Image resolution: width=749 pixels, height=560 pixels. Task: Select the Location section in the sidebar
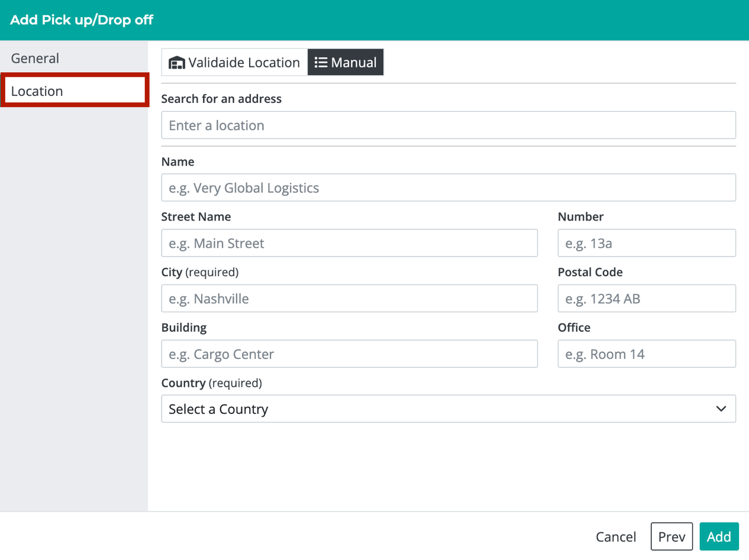(x=35, y=90)
